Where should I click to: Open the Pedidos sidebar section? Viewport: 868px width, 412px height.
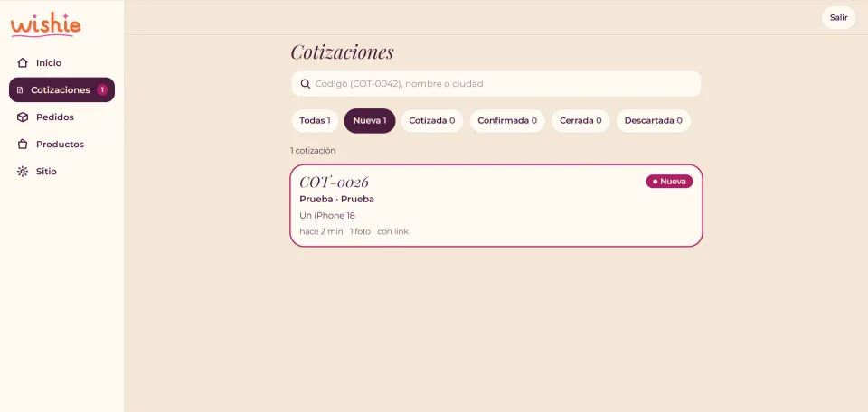pos(62,117)
